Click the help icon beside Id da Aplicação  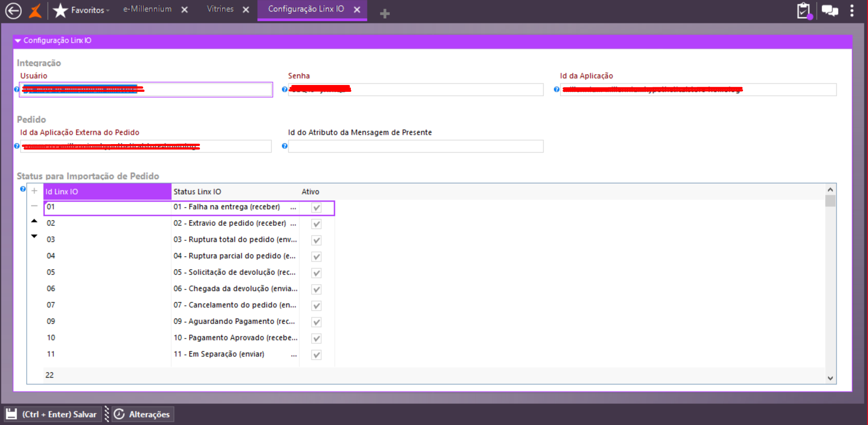[x=556, y=90]
